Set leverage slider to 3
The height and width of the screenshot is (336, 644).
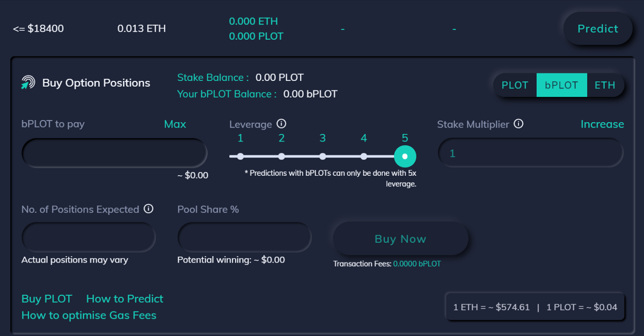tap(323, 156)
